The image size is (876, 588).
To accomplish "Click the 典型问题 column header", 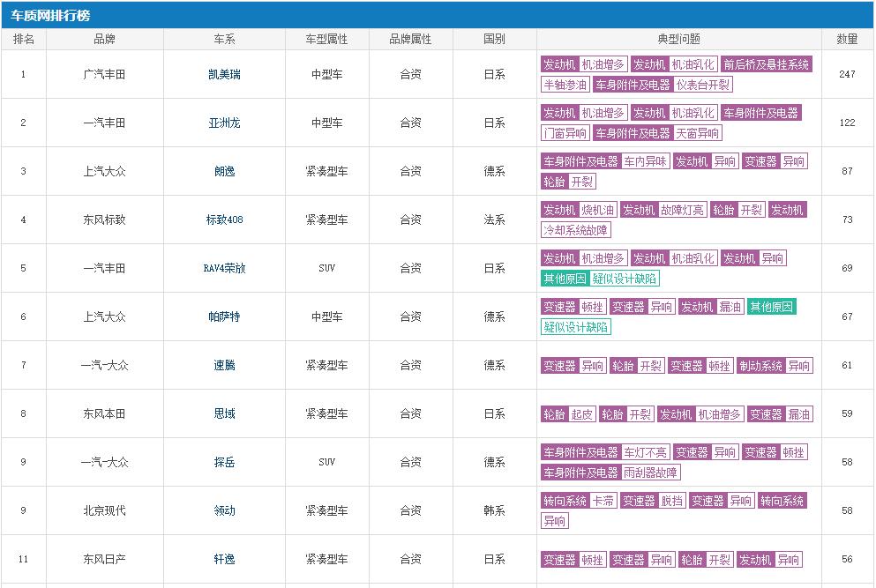I will (x=678, y=40).
